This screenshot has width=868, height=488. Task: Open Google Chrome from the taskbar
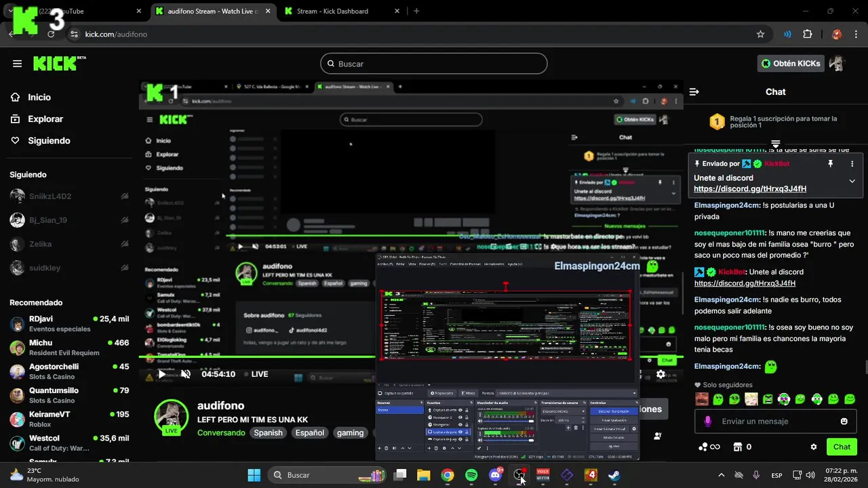447,475
